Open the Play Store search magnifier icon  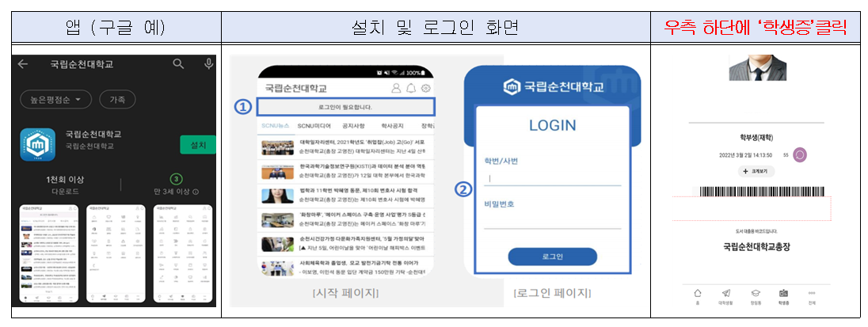177,64
